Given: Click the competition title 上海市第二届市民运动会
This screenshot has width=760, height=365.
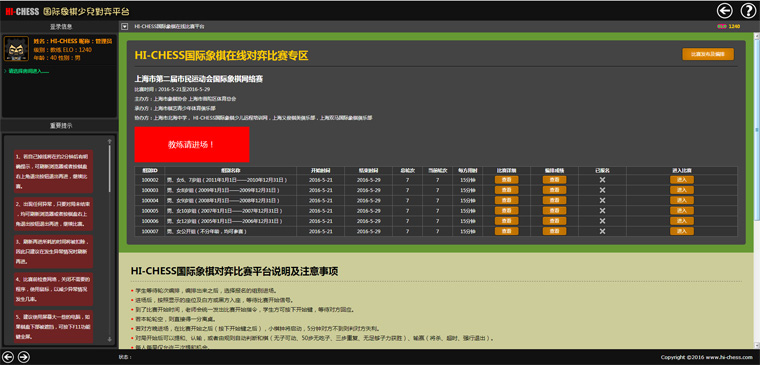Looking at the screenshot, I should click(199, 79).
